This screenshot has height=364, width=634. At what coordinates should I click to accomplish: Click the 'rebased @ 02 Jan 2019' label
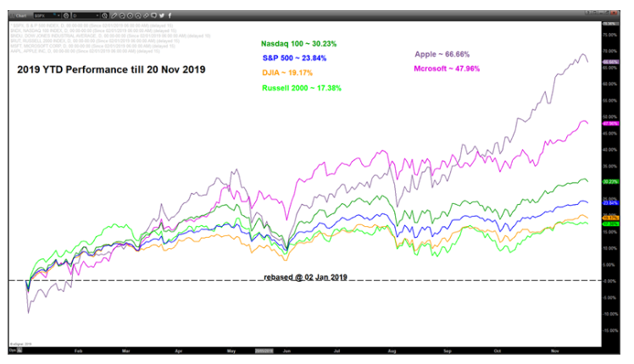[305, 277]
